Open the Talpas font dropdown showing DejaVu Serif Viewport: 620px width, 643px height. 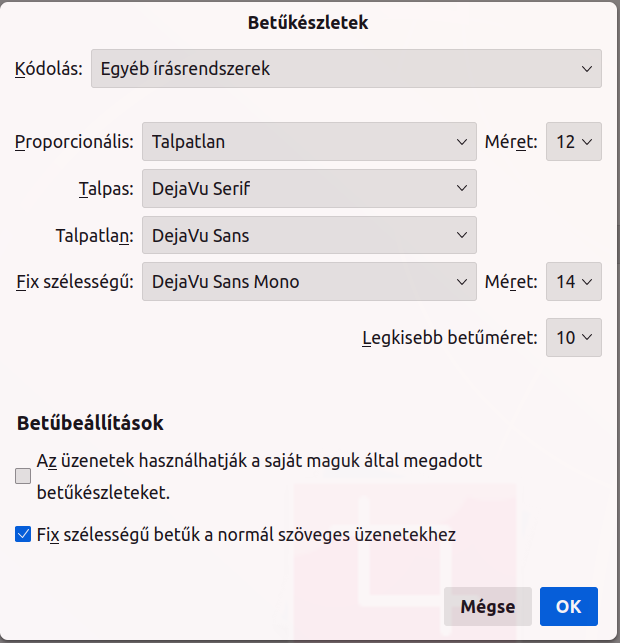pos(309,188)
